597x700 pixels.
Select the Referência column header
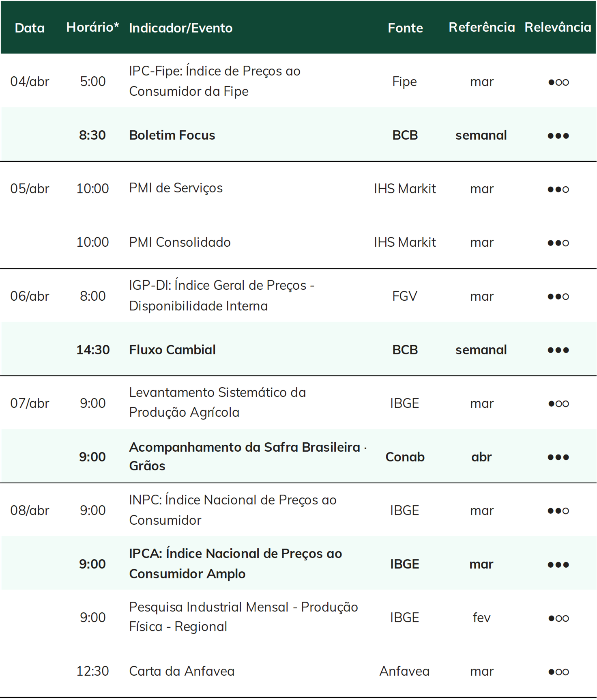482,27
